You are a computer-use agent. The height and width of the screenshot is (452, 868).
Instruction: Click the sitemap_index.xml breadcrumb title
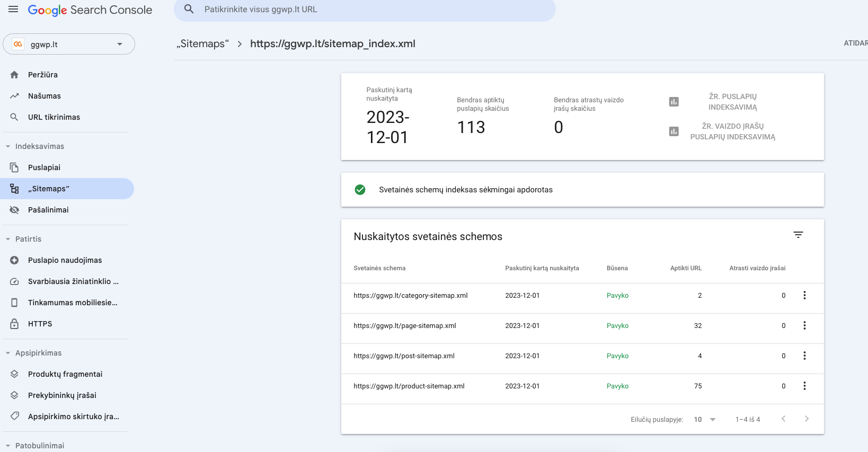click(333, 43)
